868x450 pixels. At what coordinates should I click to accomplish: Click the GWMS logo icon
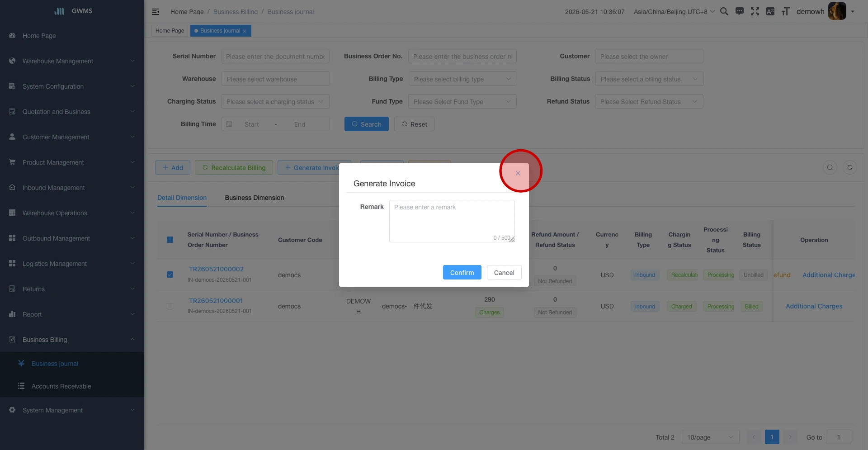point(59,11)
